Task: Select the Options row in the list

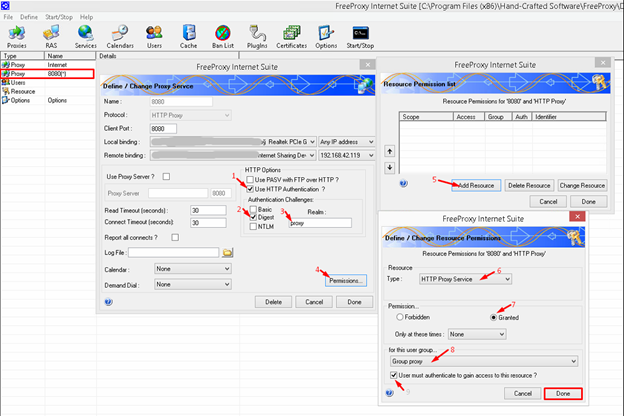Action: (48, 100)
